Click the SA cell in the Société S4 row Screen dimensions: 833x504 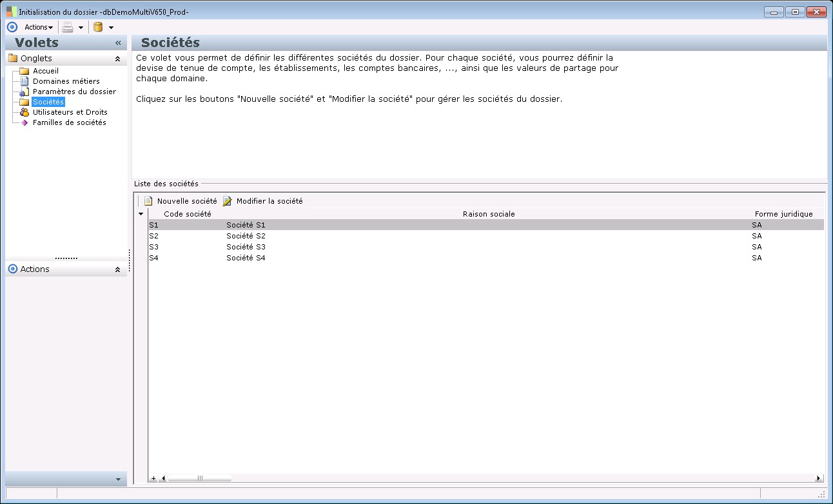(x=757, y=258)
